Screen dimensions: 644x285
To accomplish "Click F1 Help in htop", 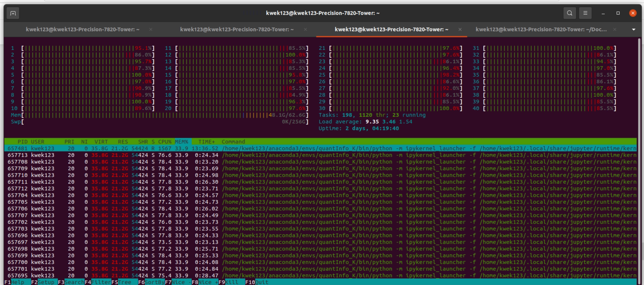I will pos(18,282).
